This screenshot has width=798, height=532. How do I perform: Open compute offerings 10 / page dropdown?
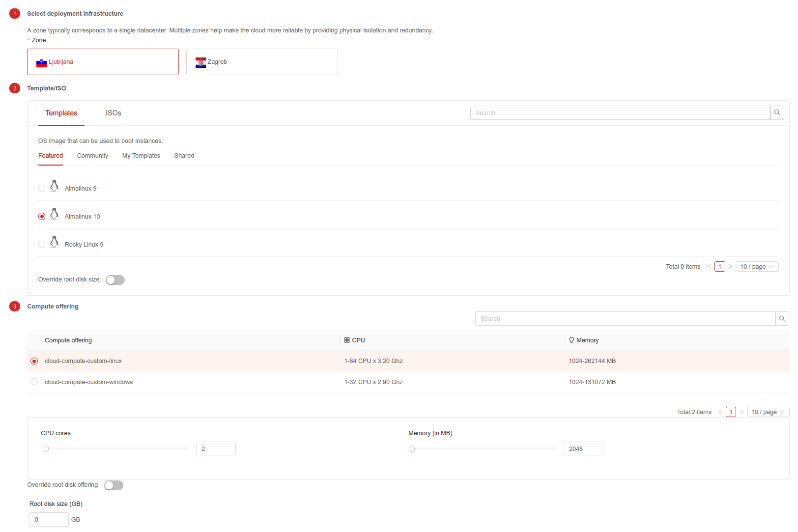(x=768, y=412)
